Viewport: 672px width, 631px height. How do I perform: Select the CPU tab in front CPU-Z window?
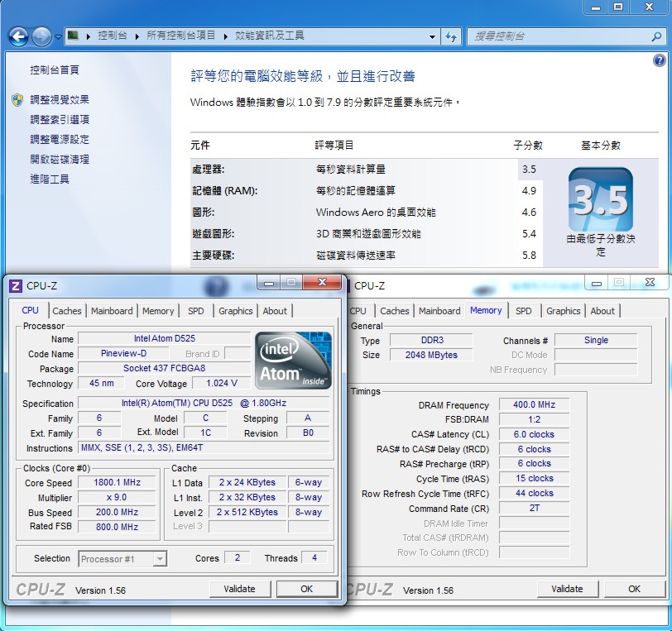coord(30,310)
